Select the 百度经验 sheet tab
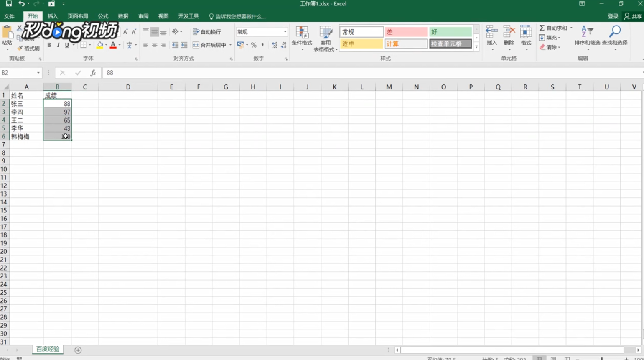Image resolution: width=644 pixels, height=360 pixels. (48, 349)
